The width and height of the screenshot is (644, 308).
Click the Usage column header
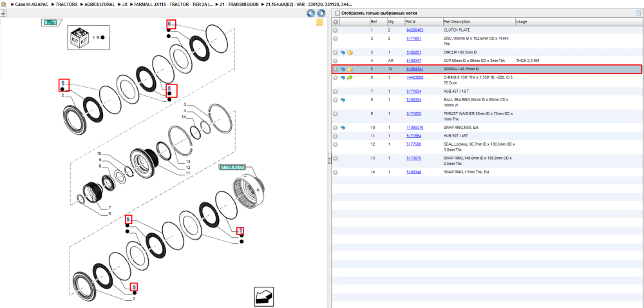click(578, 22)
